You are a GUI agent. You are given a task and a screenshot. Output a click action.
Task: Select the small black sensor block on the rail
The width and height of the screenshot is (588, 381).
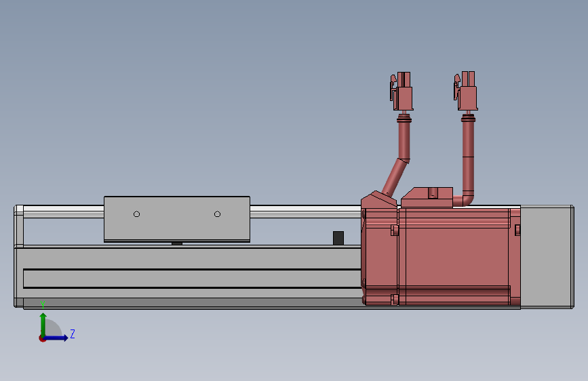pyautogui.click(x=338, y=238)
